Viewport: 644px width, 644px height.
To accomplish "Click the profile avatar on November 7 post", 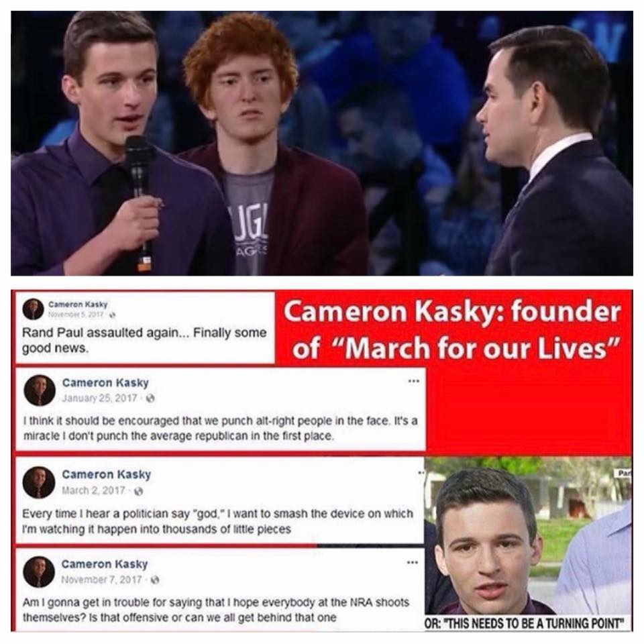I will tap(39, 572).
